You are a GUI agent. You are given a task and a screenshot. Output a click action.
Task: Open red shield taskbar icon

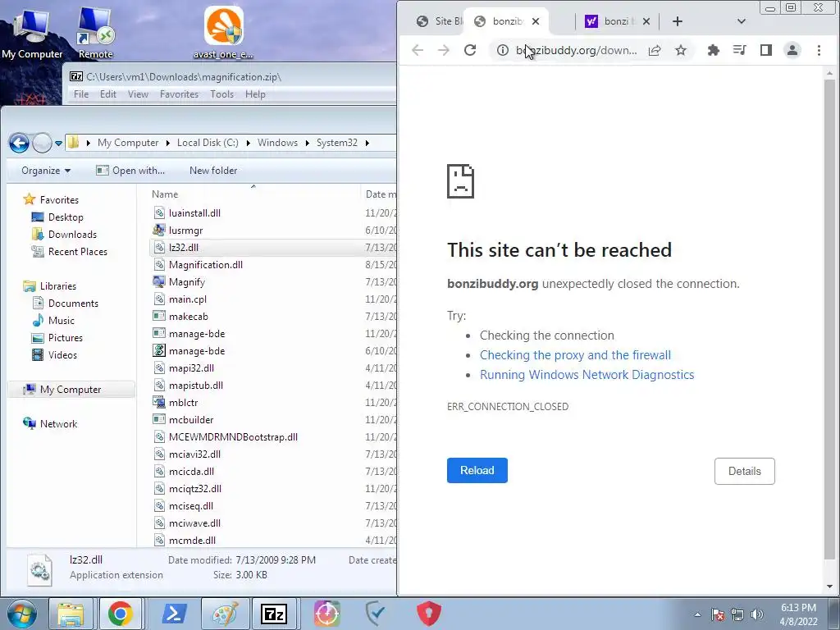click(429, 614)
